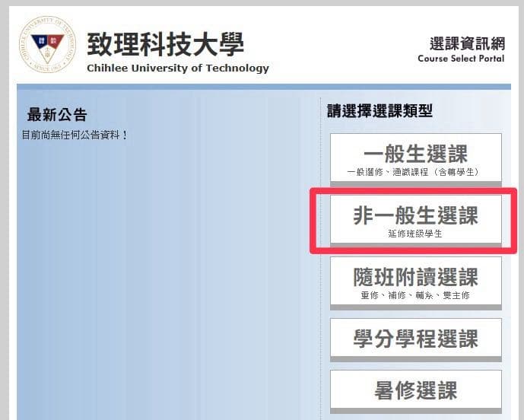Click the Chihlee University round logo emblem
This screenshot has width=524, height=420.
[47, 44]
